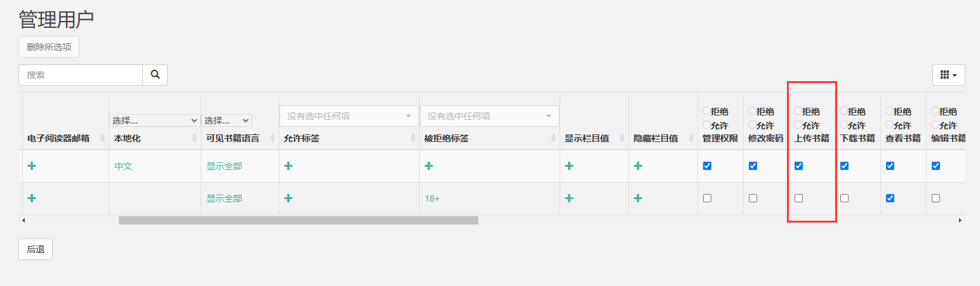Click plus icon under 允许标签 in first row

(x=288, y=166)
